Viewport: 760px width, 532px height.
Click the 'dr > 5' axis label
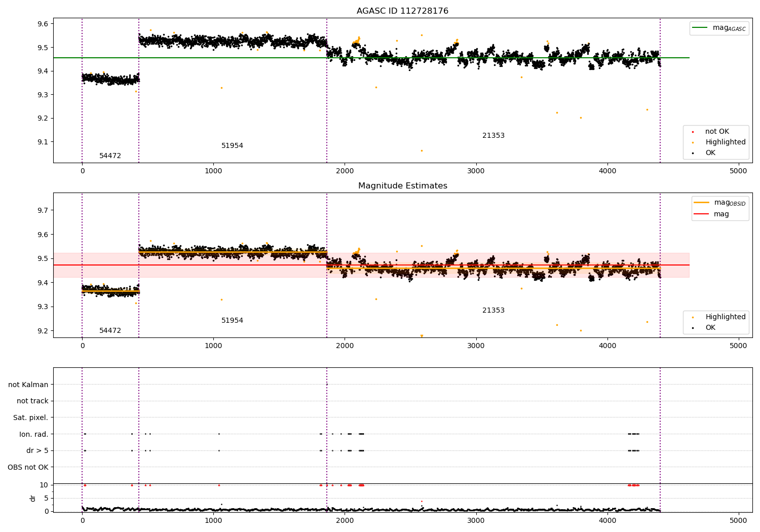[37, 451]
